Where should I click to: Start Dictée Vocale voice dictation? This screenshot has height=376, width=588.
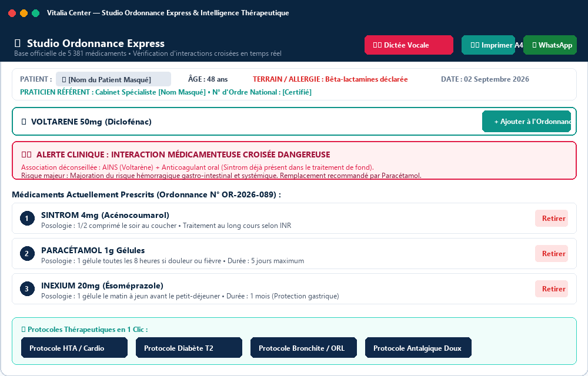point(409,45)
